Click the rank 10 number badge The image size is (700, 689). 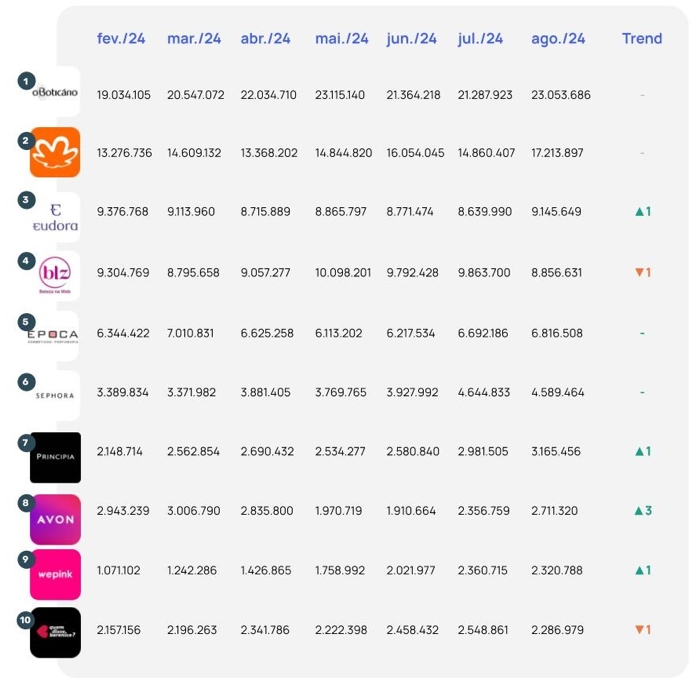click(27, 620)
